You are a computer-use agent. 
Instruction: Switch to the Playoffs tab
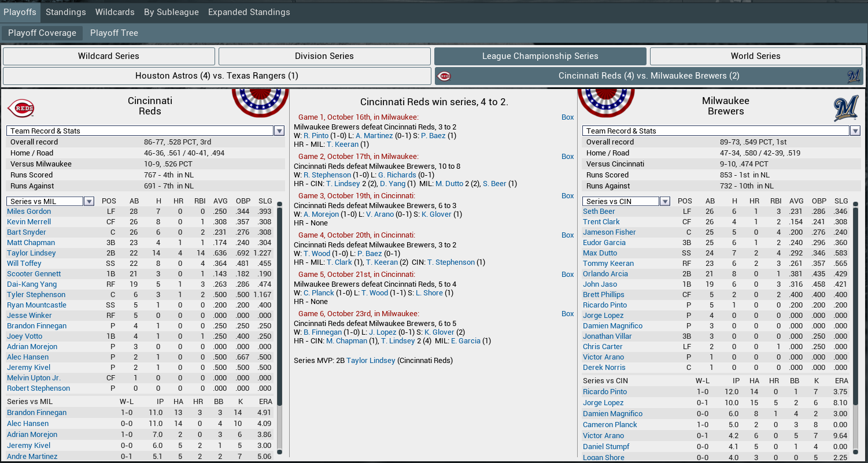coord(20,12)
